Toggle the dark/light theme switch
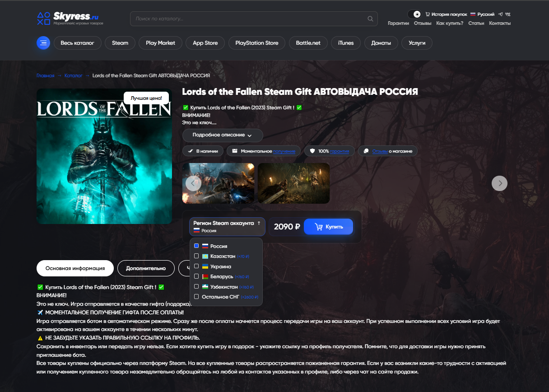This screenshot has height=392, width=549. tap(414, 14)
